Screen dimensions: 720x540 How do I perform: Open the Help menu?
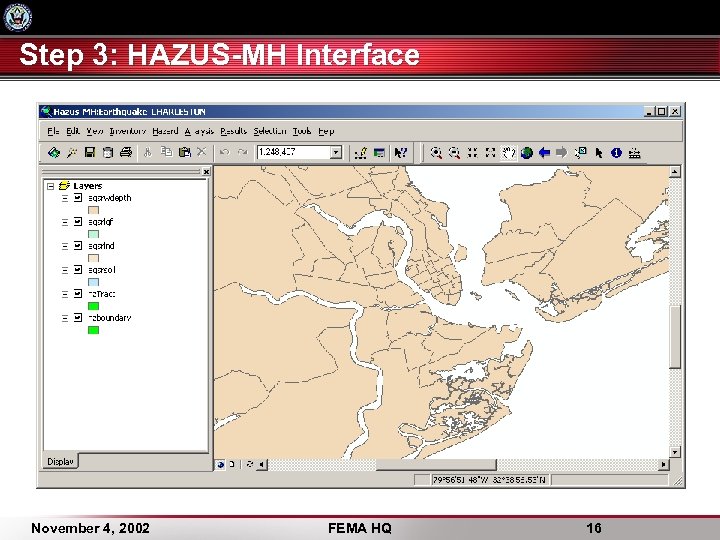326,131
